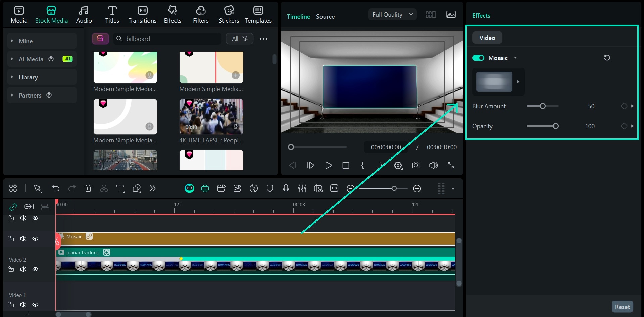The width and height of the screenshot is (644, 317).
Task: Click the Reset button in Effects panel
Action: 622,307
